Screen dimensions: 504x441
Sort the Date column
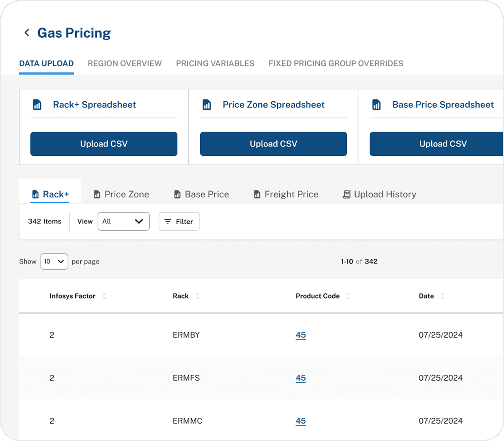click(x=442, y=296)
